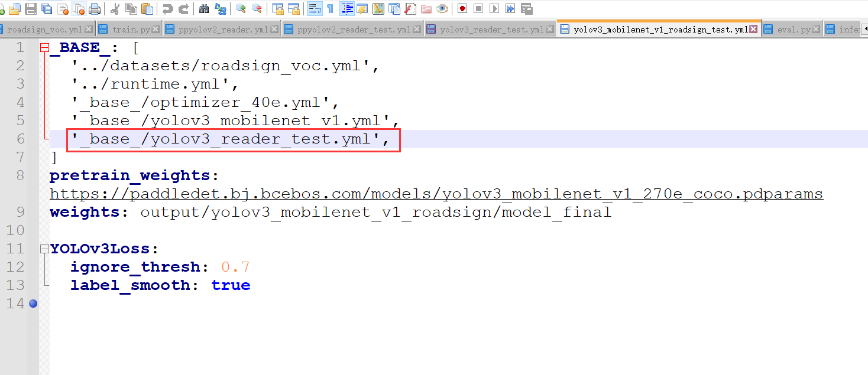The width and height of the screenshot is (868, 375).
Task: Collapse the YOLOv3Loss fold on line 11
Action: pyautogui.click(x=44, y=249)
